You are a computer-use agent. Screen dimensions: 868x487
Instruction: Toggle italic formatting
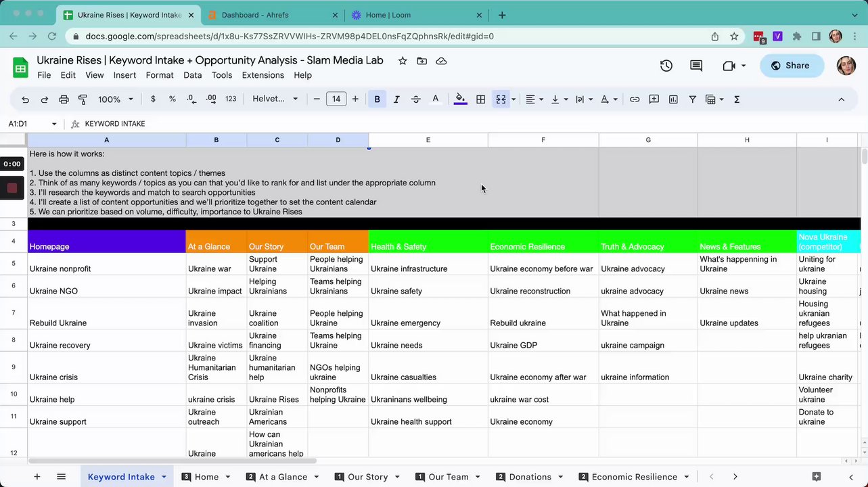click(x=396, y=99)
